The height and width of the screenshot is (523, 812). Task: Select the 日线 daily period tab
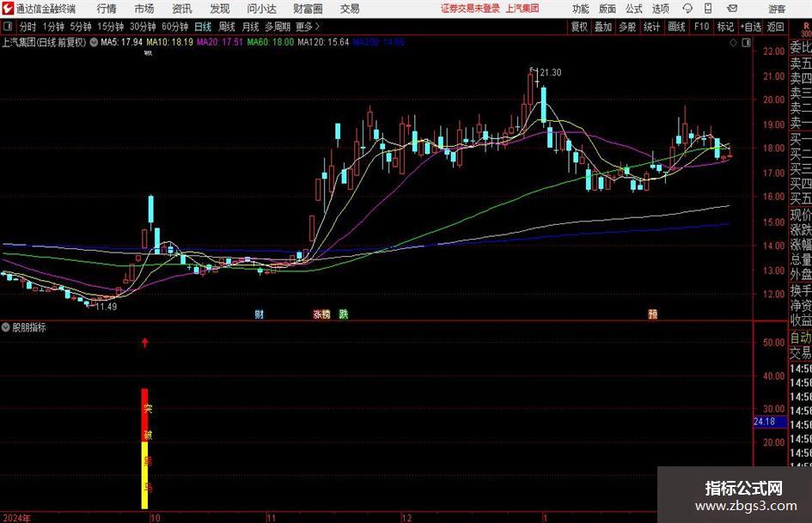coord(203,27)
